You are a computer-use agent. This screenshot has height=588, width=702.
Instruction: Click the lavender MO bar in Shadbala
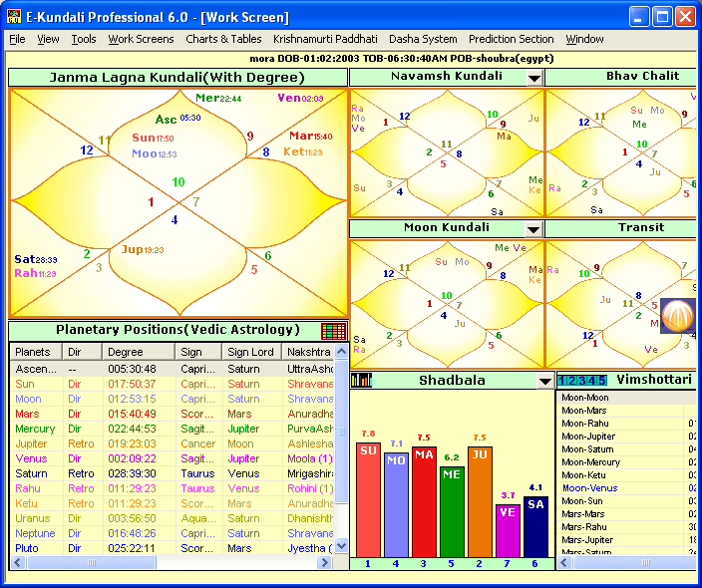click(x=396, y=504)
